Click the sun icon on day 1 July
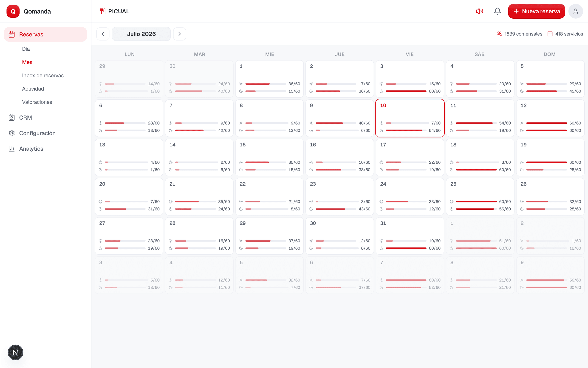 coord(241,84)
